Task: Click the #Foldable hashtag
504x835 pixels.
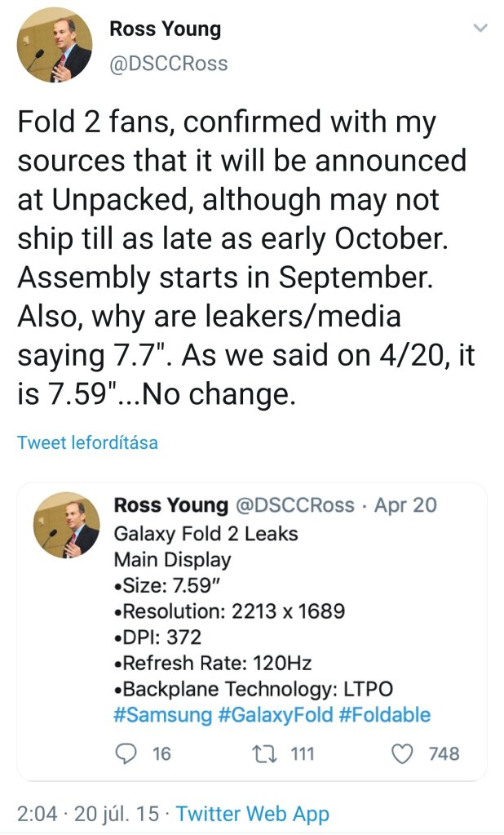Action: coord(384,715)
